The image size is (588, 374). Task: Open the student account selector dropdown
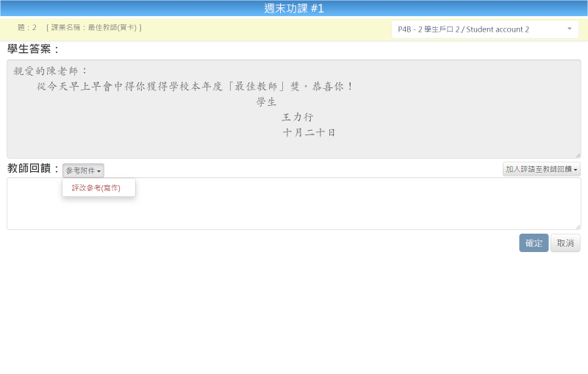pos(478,29)
